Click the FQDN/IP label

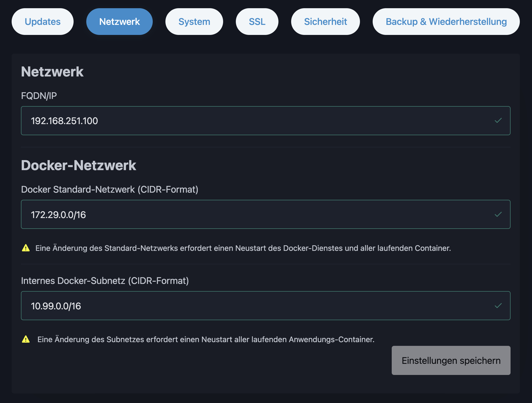39,96
